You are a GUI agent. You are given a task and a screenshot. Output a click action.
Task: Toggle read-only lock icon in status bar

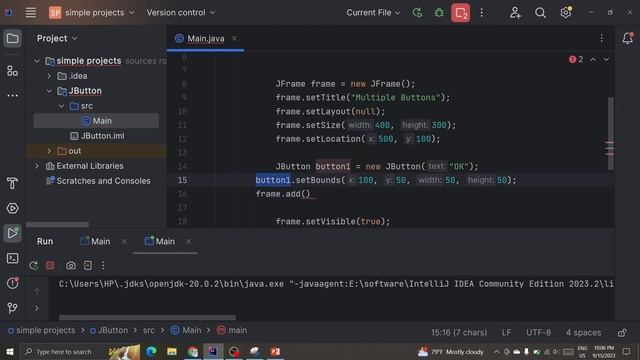(622, 333)
